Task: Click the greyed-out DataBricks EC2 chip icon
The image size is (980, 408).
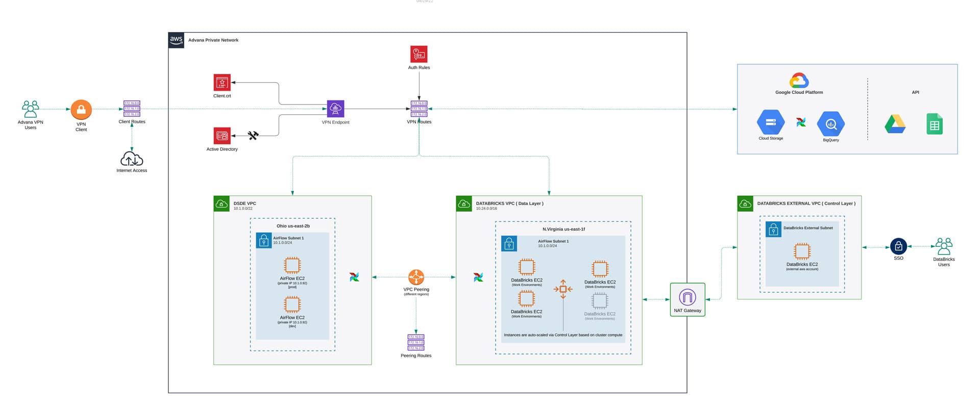Action: 600,301
